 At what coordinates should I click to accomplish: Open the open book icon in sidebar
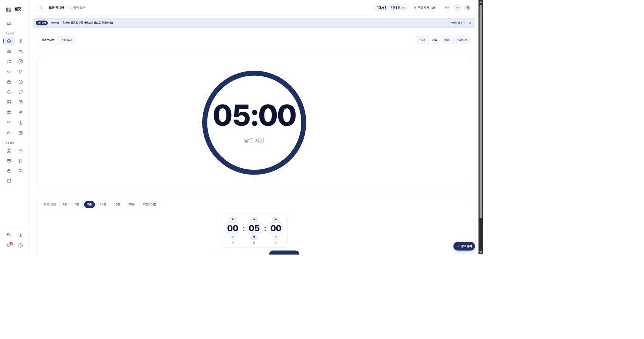[9, 181]
